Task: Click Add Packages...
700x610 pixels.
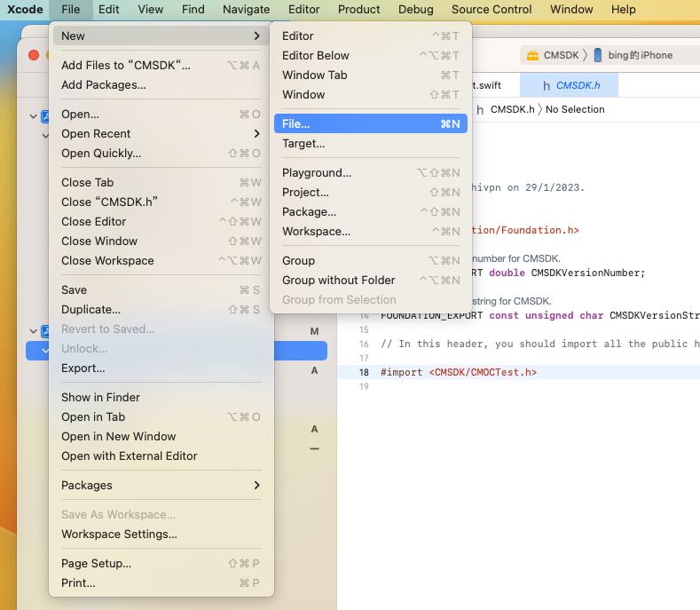Action: 161,85
